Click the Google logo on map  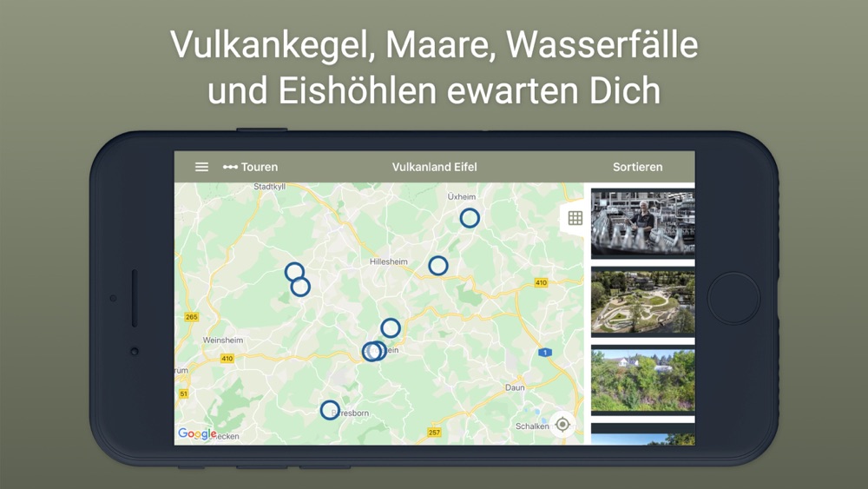pos(196,434)
